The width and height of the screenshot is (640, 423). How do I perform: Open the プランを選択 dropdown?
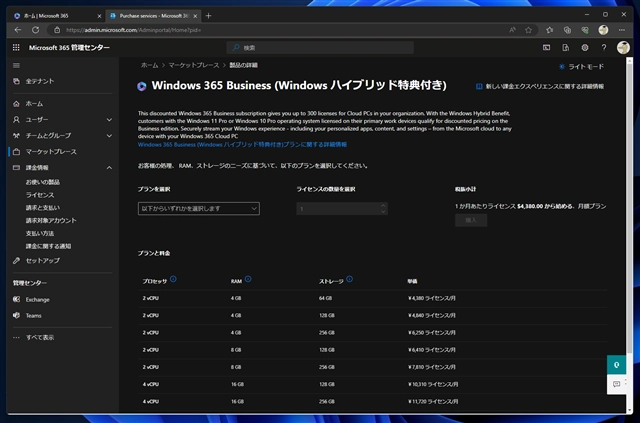[x=199, y=209]
